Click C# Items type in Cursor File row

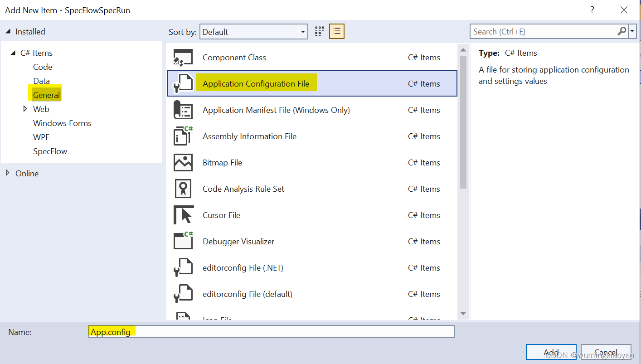point(424,215)
